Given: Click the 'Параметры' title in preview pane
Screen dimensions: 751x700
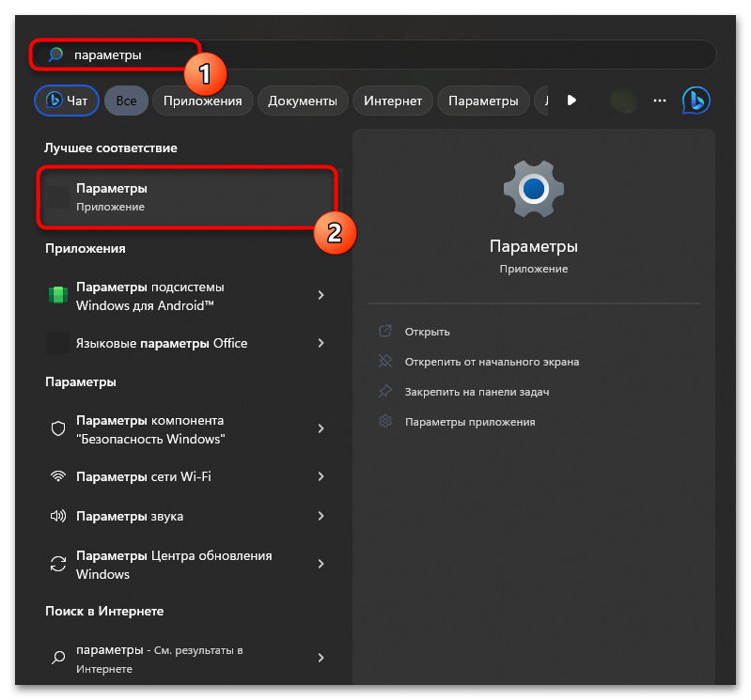Looking at the screenshot, I should point(534,246).
